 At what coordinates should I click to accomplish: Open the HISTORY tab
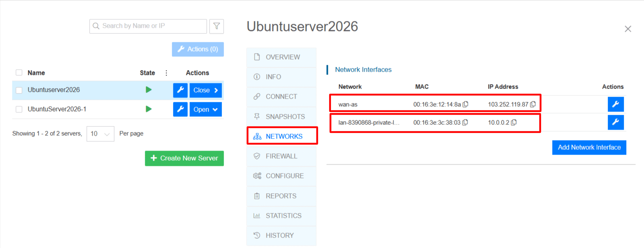click(x=281, y=236)
